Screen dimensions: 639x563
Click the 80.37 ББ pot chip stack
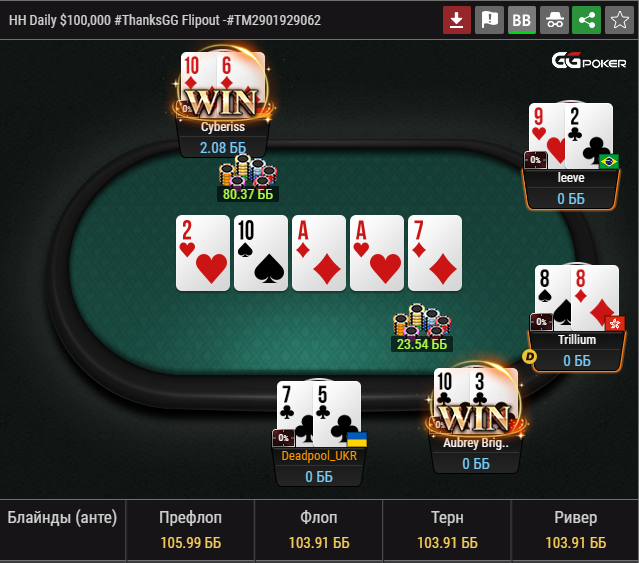(247, 178)
